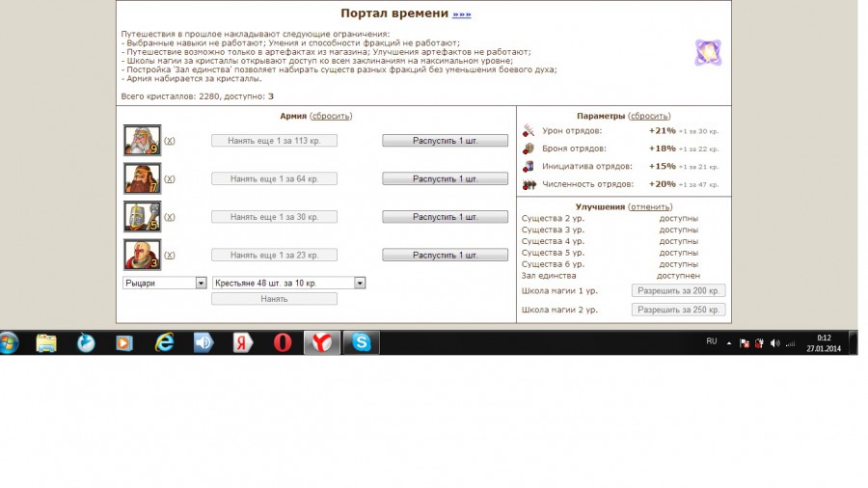Screen dimensions: 868x488
Task: Remove the level 3 creature with (X)
Action: click(170, 256)
